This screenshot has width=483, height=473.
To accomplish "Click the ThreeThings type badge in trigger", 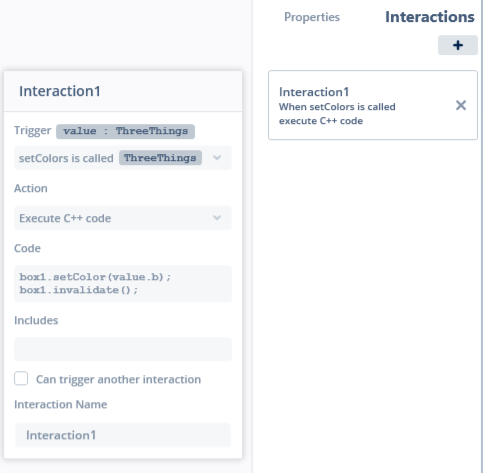I will [x=160, y=158].
